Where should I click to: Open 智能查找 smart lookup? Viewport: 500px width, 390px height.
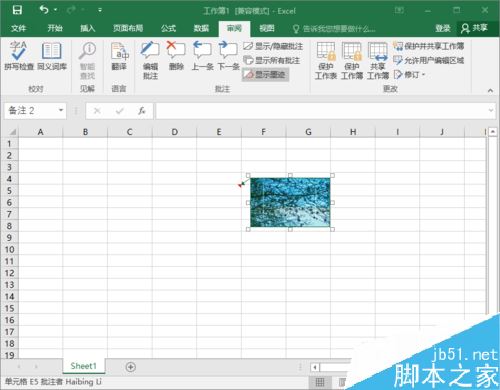[87, 60]
